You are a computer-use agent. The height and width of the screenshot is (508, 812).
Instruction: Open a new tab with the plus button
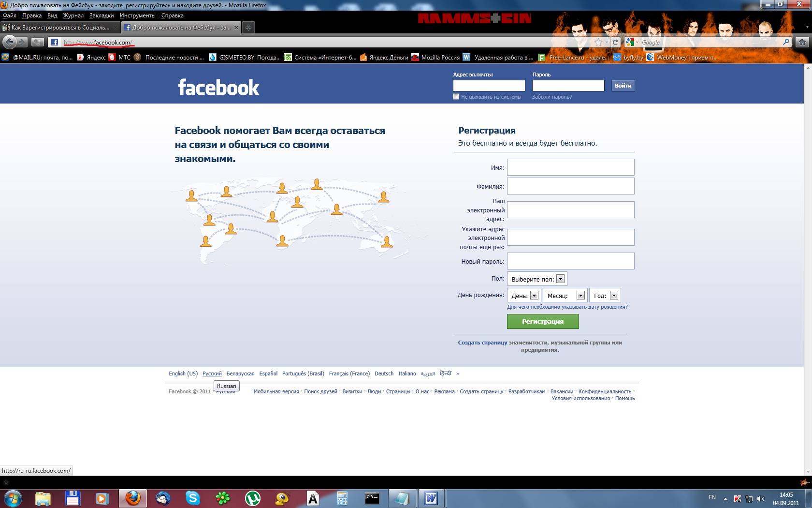248,28
